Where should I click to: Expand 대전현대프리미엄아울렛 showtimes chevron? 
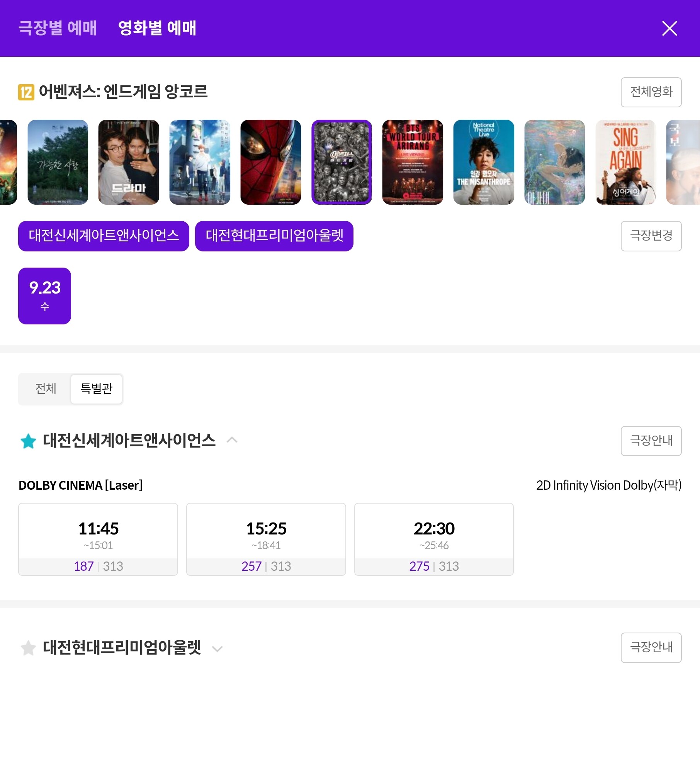tap(217, 648)
